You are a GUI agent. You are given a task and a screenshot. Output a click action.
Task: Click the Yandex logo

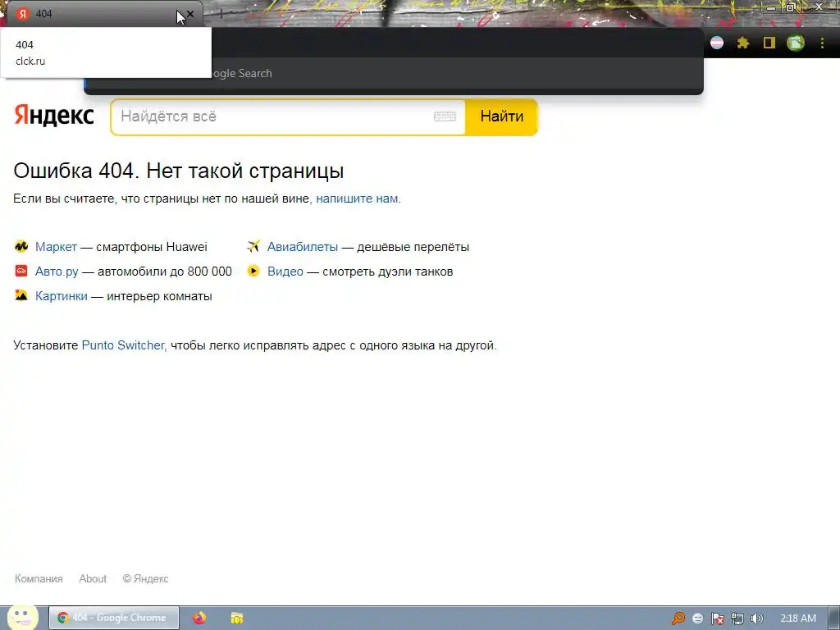[53, 115]
